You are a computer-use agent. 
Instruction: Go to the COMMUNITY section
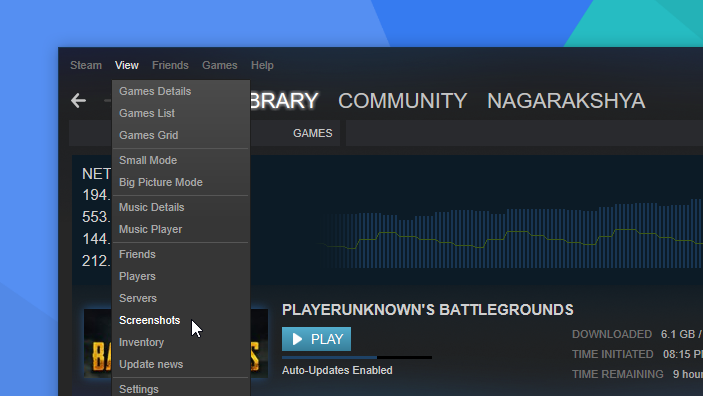point(403,100)
